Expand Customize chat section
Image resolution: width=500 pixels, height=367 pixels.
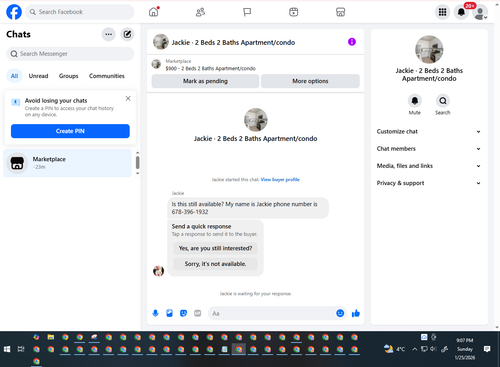click(429, 131)
